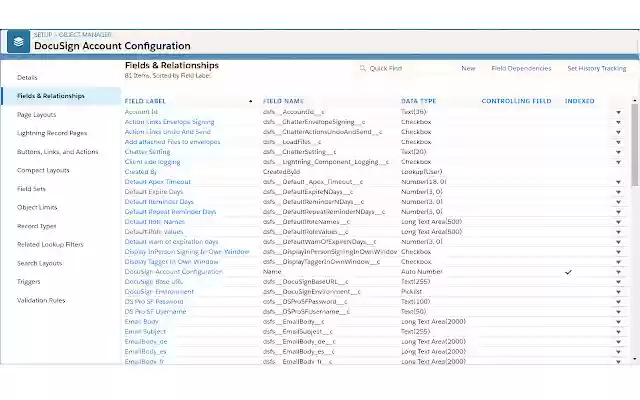
Task: Open the Page Layouts section
Action: [x=37, y=114]
